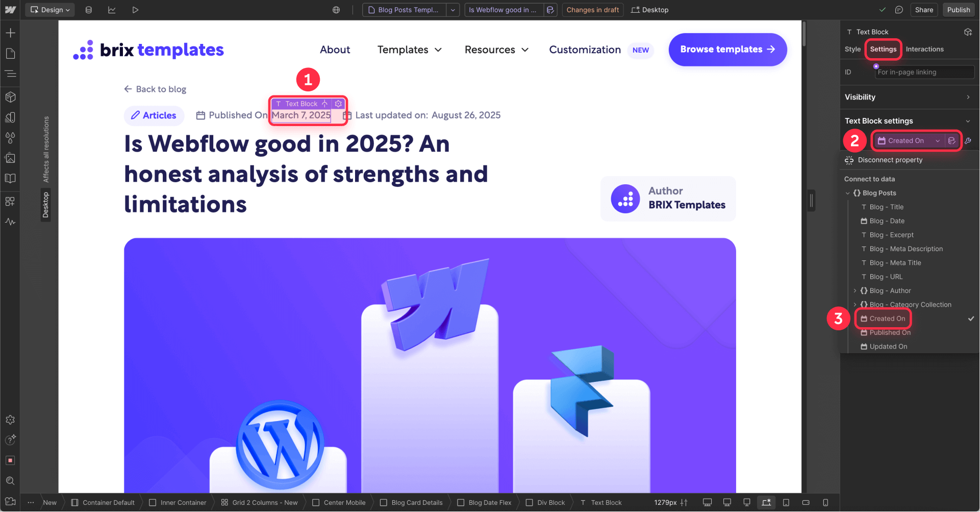Expand Blog - Category Collection reference
This screenshot has height=512, width=980.
(856, 305)
